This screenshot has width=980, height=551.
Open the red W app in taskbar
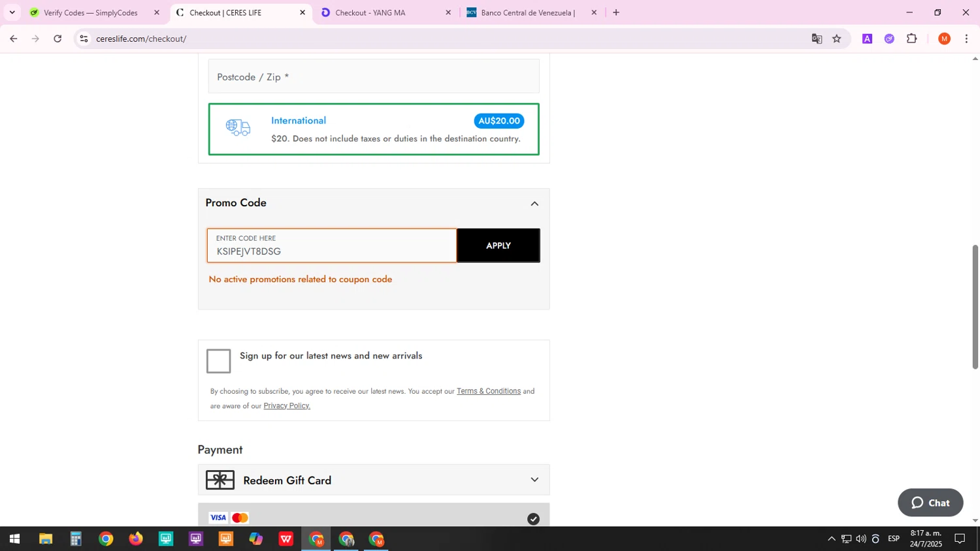(286, 539)
